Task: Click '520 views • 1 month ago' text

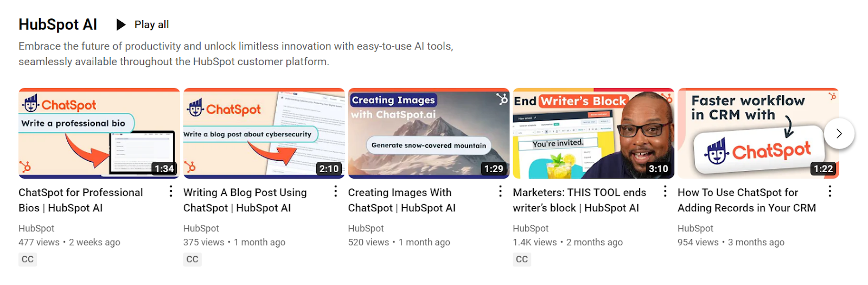Action: 399,242
